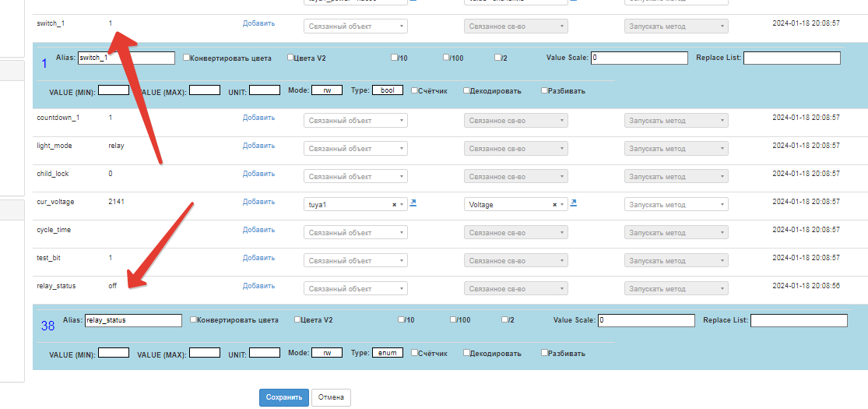Focus the Alias field containing relay_status

[132, 320]
